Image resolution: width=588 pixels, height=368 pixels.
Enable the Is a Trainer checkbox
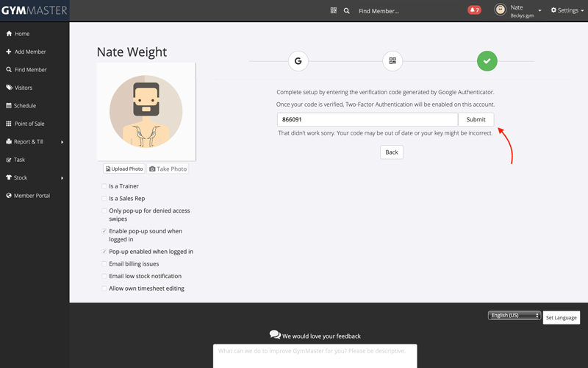tap(104, 186)
